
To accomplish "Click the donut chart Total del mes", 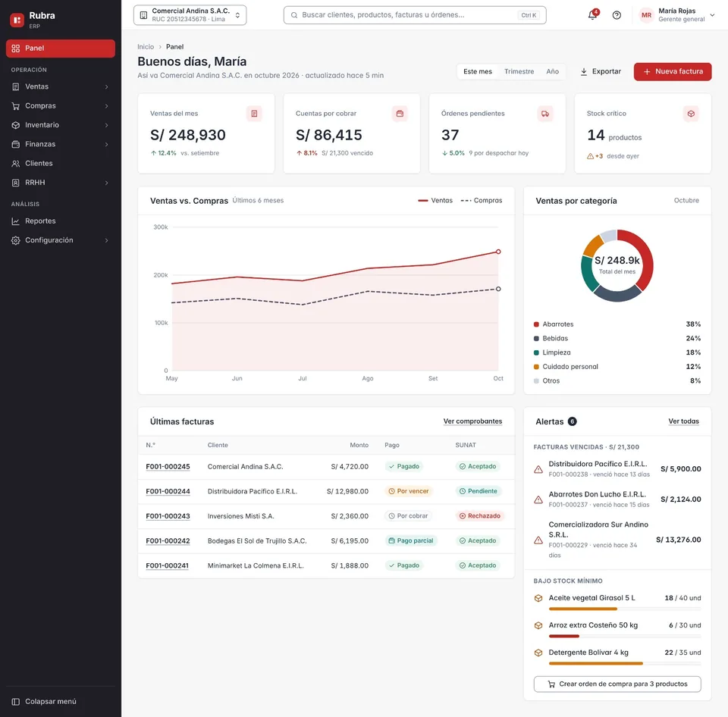I will [617, 265].
